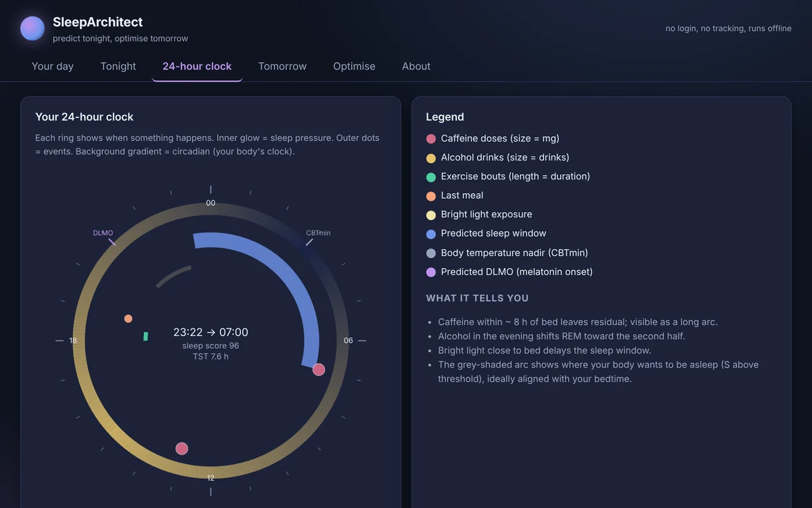Click the TST 7.6 h value

(x=210, y=356)
